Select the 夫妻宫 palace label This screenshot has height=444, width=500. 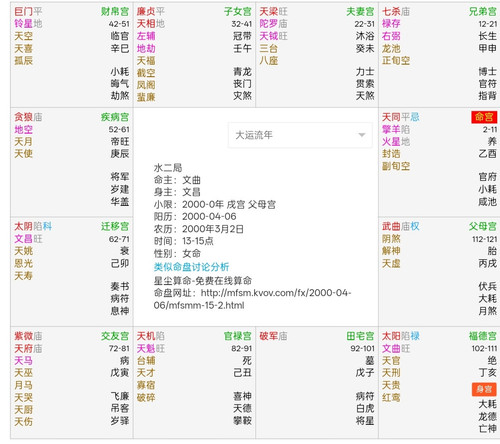360,11
